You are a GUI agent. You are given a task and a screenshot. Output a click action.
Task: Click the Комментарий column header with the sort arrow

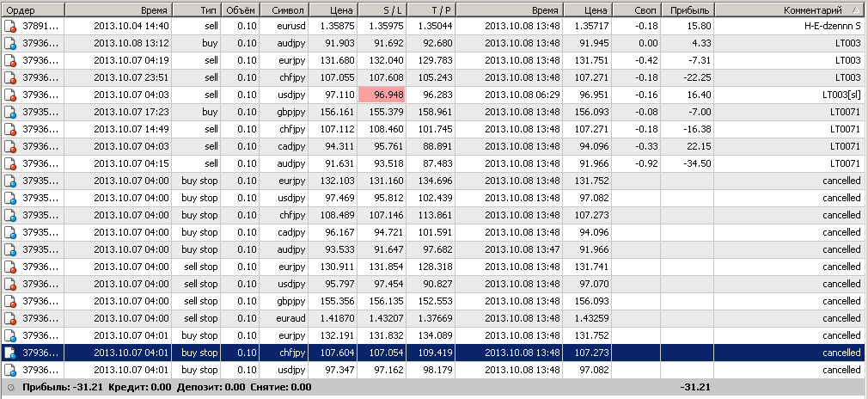791,9
